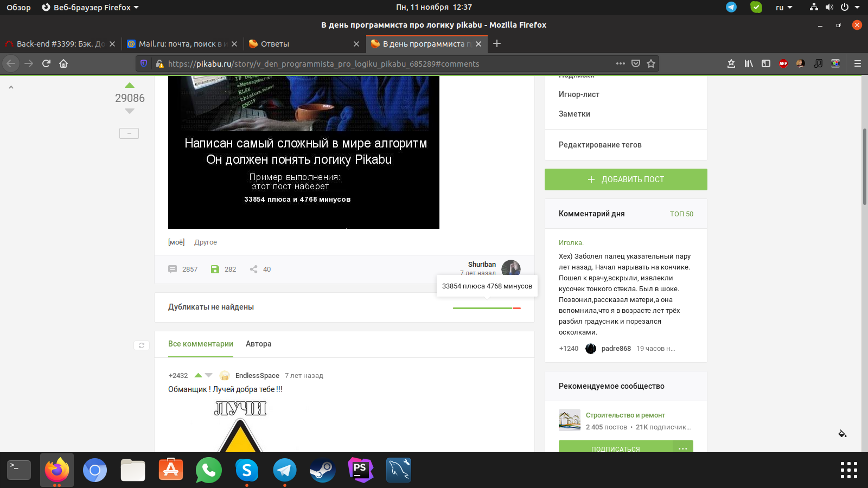Open the padre868 user profile
The width and height of the screenshot is (868, 488).
pyautogui.click(x=616, y=349)
